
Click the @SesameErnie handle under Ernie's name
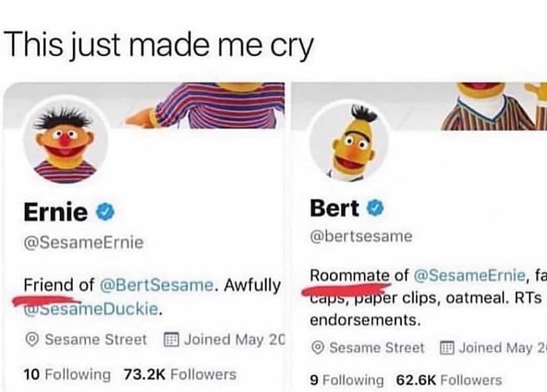84,243
